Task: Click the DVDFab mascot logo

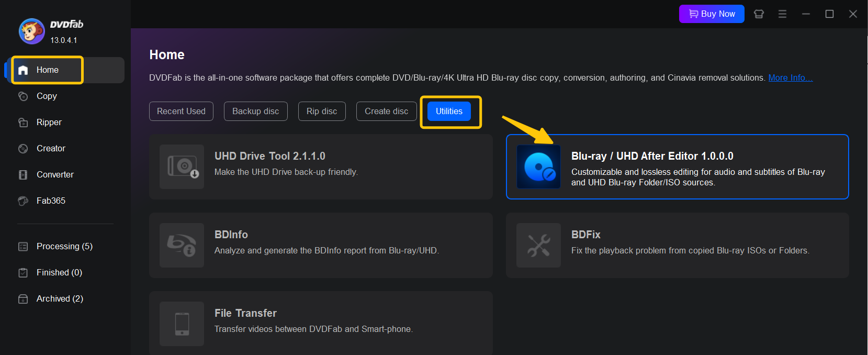Action: click(32, 31)
